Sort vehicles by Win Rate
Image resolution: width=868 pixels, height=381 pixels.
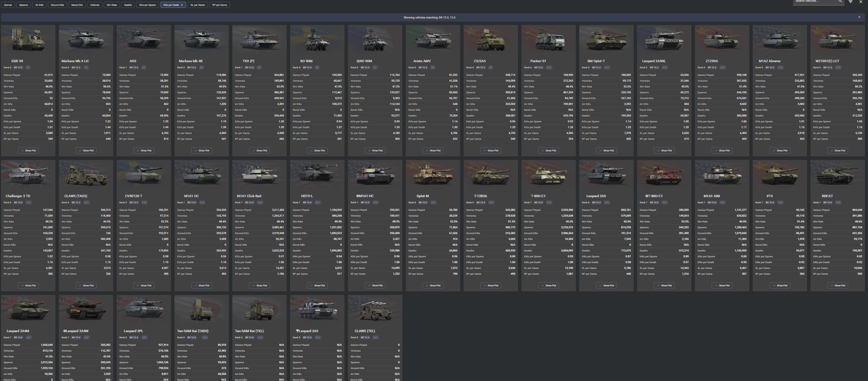click(x=112, y=5)
